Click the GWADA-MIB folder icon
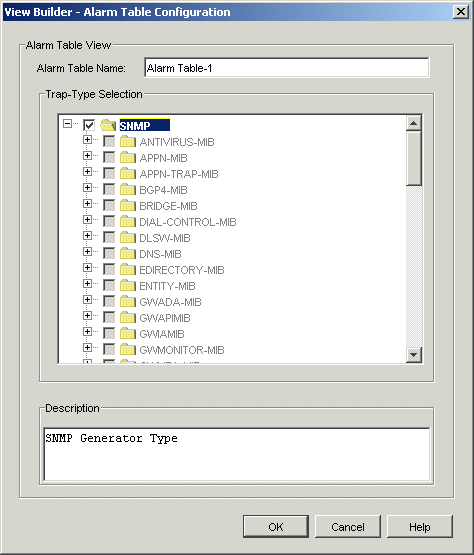 coord(128,302)
